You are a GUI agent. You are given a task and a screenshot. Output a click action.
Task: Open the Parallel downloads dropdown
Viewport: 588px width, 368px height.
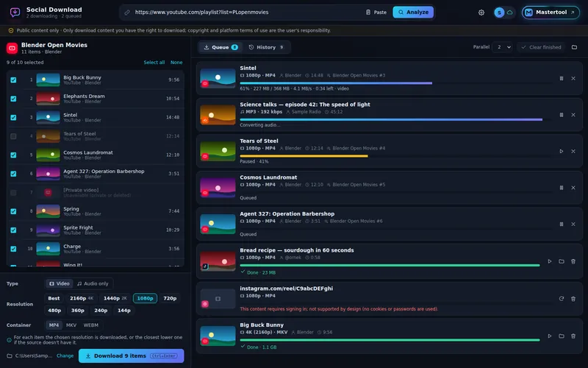503,47
